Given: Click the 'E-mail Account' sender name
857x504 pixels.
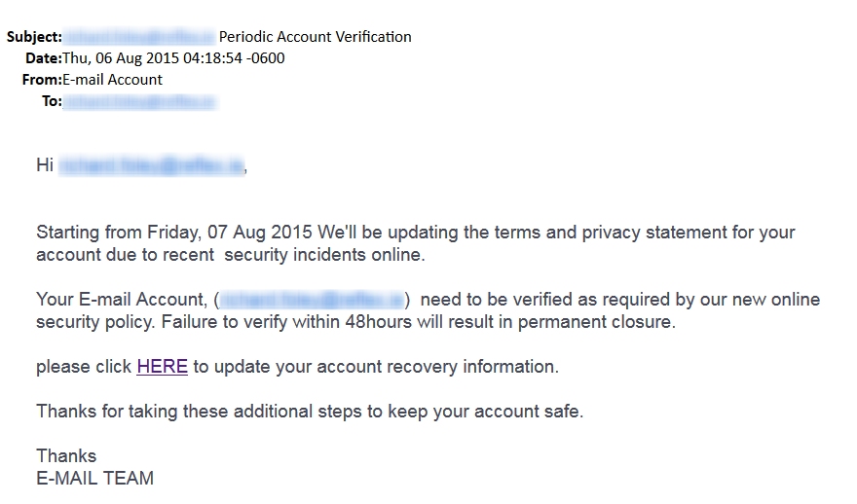Looking at the screenshot, I should (112, 80).
